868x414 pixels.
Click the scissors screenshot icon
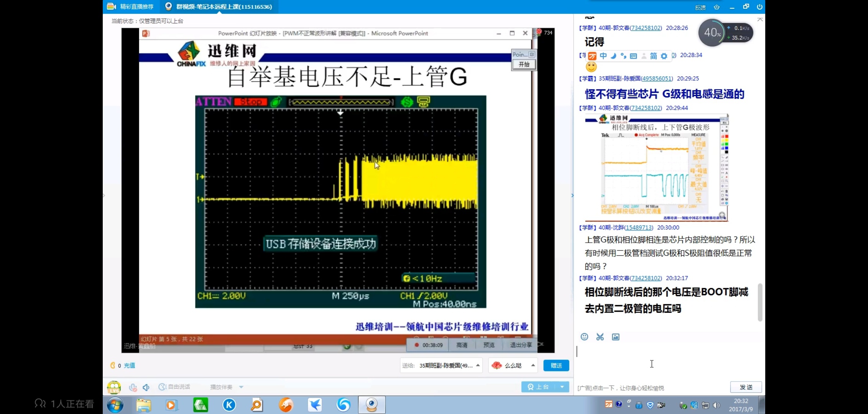coord(600,337)
